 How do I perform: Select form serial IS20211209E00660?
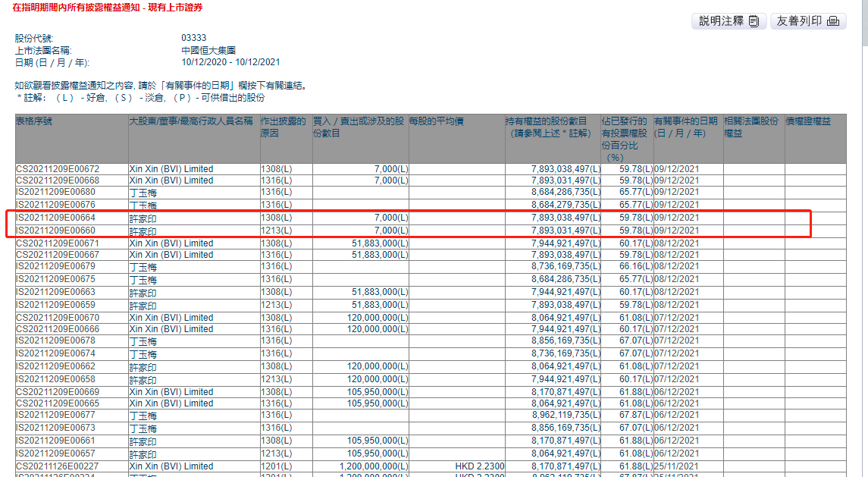(x=57, y=231)
